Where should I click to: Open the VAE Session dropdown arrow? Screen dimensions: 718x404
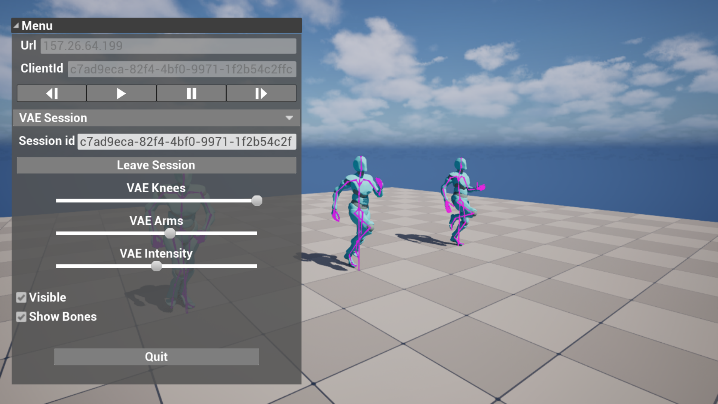[x=289, y=118]
